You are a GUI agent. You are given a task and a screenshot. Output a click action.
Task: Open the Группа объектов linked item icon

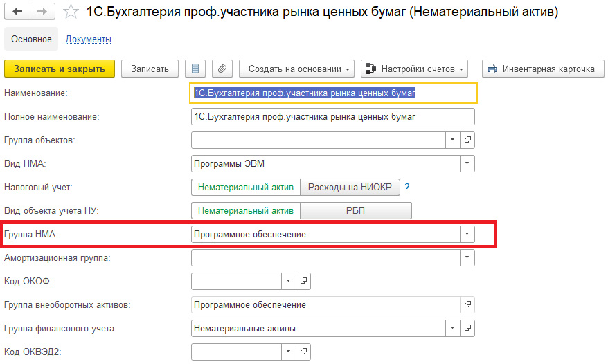coord(467,140)
